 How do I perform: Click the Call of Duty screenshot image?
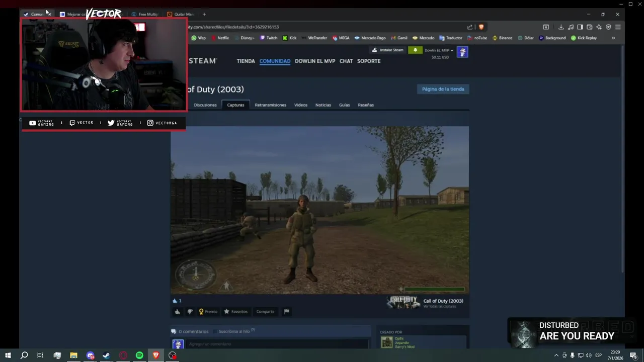coord(319,210)
